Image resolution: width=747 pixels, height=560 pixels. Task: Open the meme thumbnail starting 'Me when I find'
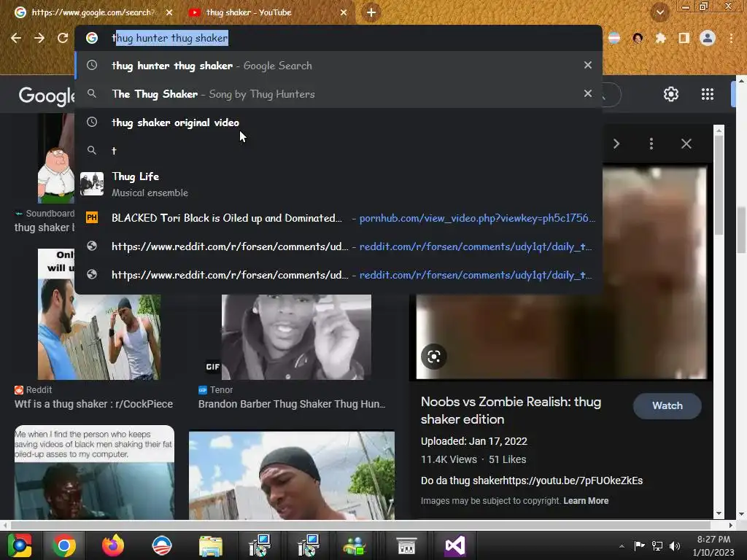[x=94, y=472]
